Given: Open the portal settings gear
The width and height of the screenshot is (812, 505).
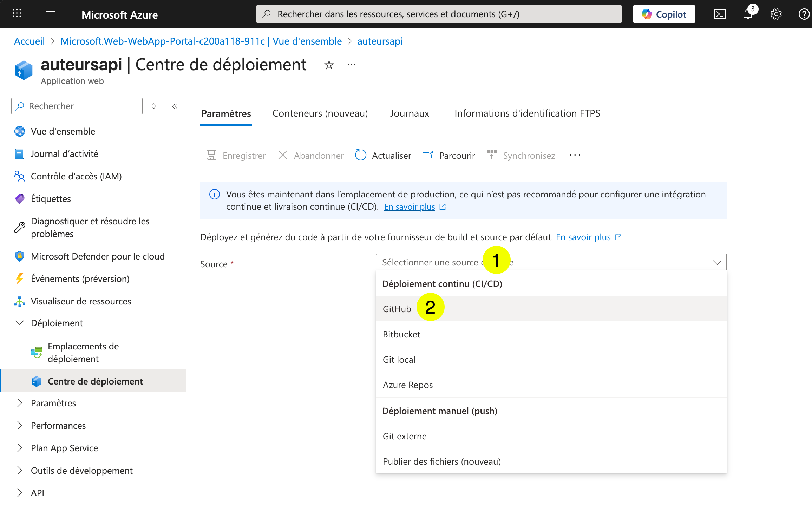Looking at the screenshot, I should pyautogui.click(x=776, y=14).
